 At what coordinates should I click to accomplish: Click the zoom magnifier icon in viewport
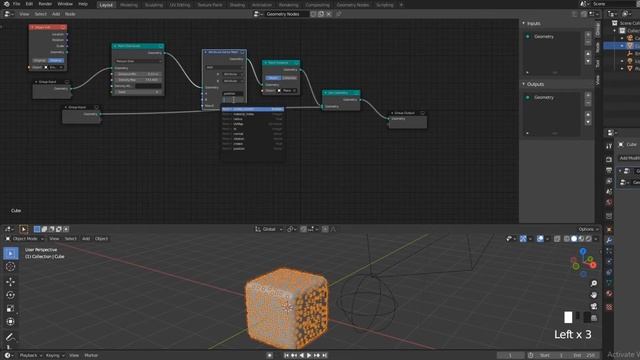coord(594,283)
